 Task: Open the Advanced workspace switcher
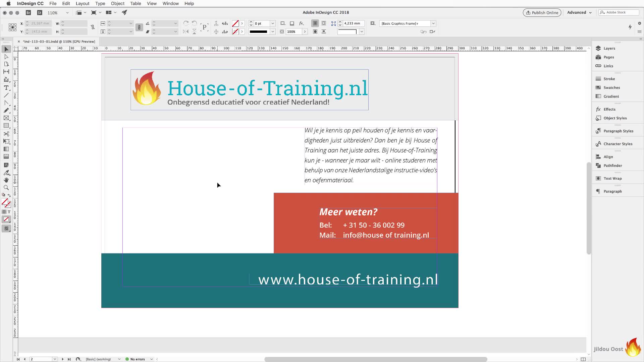[x=579, y=12]
